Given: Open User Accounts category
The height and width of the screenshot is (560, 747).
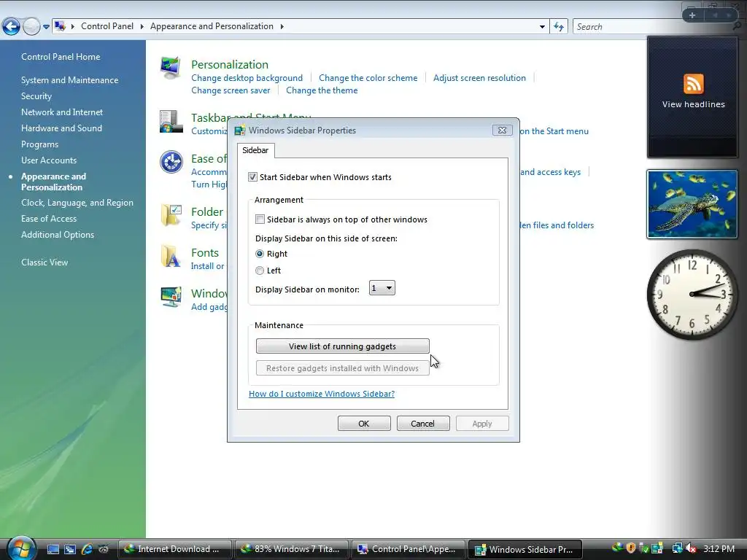Looking at the screenshot, I should pyautogui.click(x=49, y=160).
